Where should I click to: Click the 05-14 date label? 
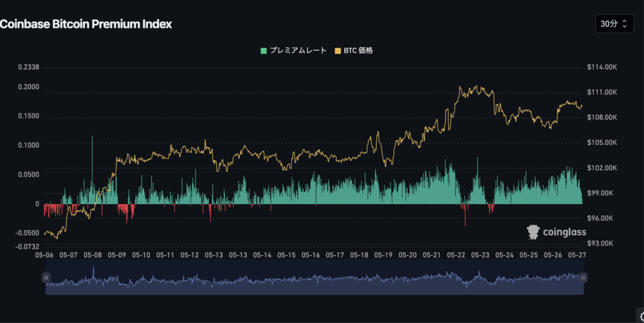(262, 255)
